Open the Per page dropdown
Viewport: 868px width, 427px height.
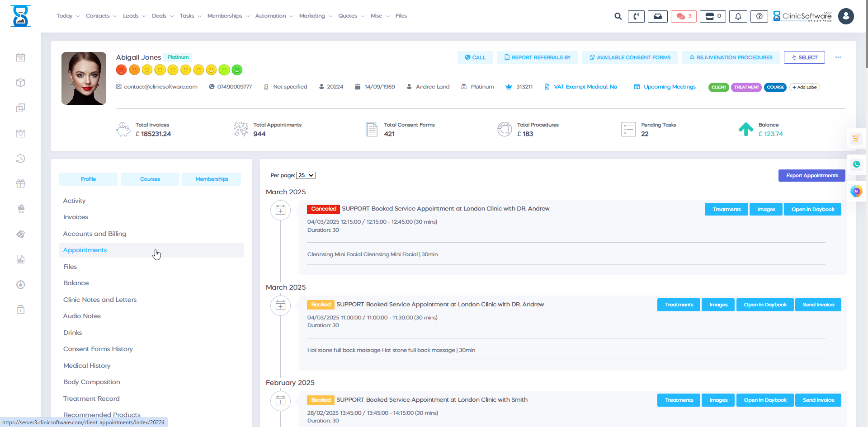(306, 175)
